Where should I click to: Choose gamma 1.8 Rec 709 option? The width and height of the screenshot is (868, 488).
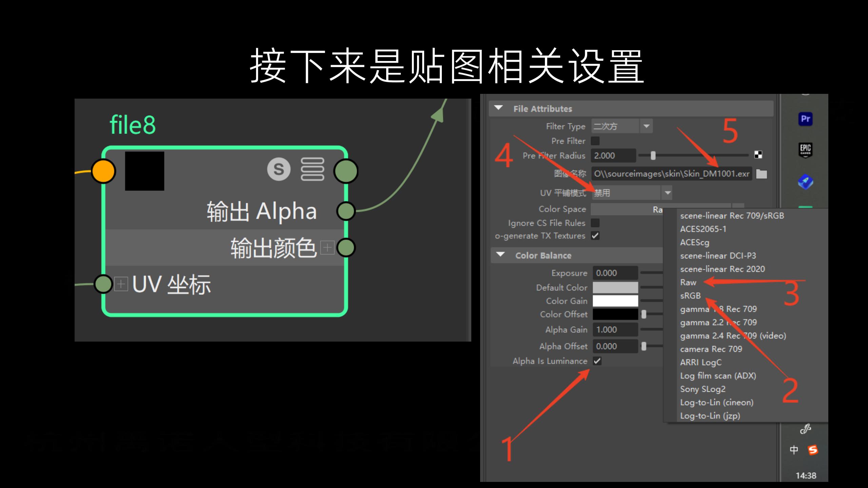click(718, 309)
